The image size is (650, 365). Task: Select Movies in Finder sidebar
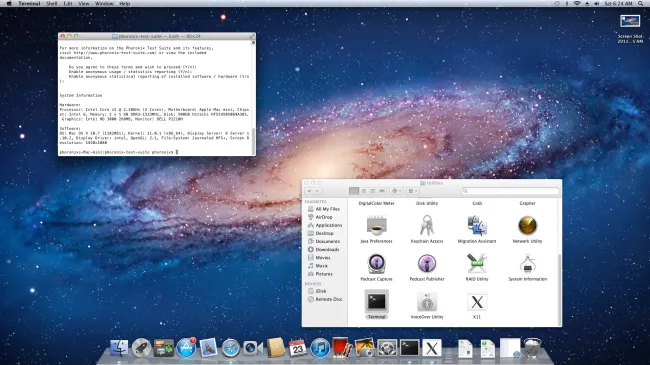pos(320,258)
